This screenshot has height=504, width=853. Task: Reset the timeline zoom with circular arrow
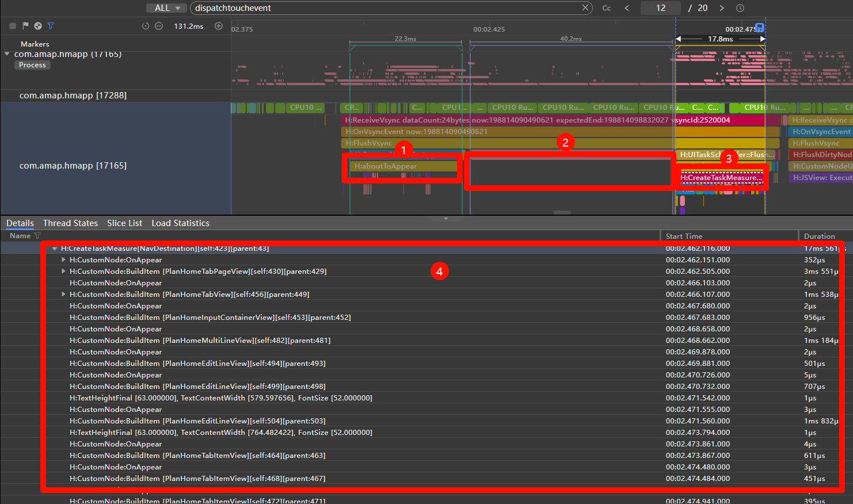pyautogui.click(x=146, y=26)
